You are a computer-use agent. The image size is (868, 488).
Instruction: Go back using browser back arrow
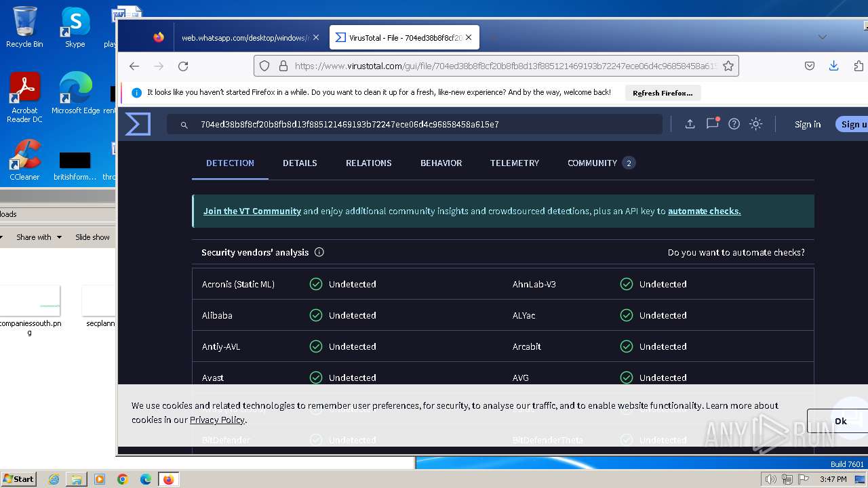click(x=134, y=66)
